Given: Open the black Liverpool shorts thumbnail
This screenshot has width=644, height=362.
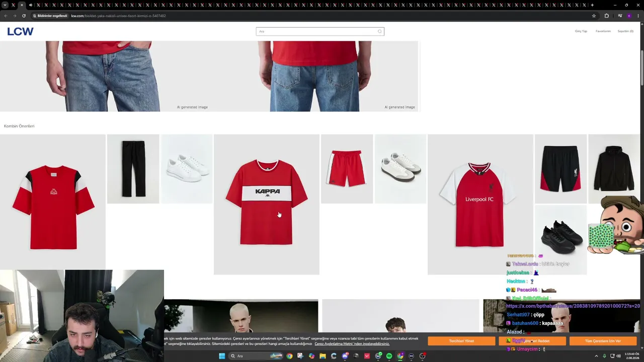Looking at the screenshot, I should click(561, 169).
